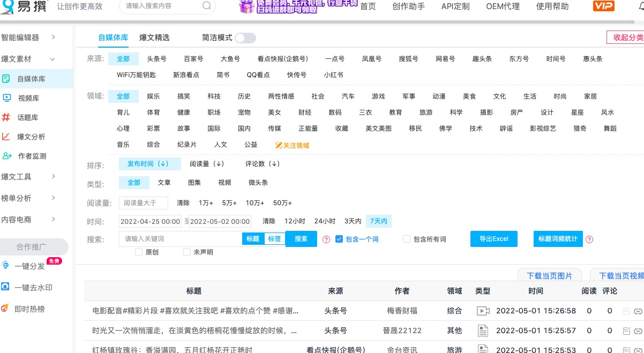Open article titled 时光又一次悄悄溜走
Image resolution: width=644 pixels, height=353 pixels.
coord(195,331)
